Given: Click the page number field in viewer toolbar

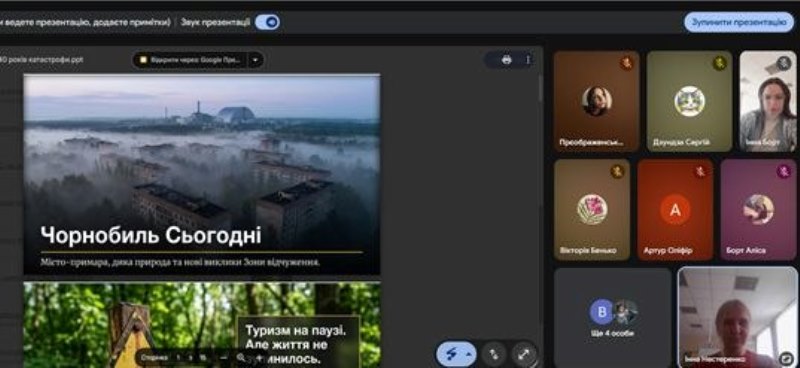Looking at the screenshot, I should tap(179, 357).
